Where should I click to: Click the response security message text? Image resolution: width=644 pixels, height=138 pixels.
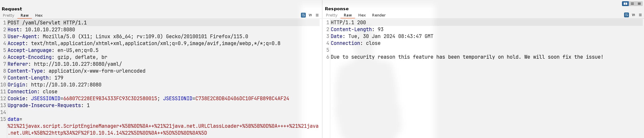[x=467, y=57]
